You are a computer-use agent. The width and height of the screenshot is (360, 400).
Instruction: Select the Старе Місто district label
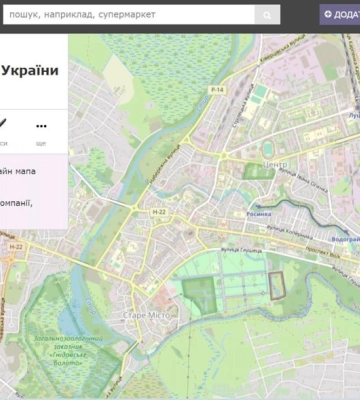(x=146, y=315)
